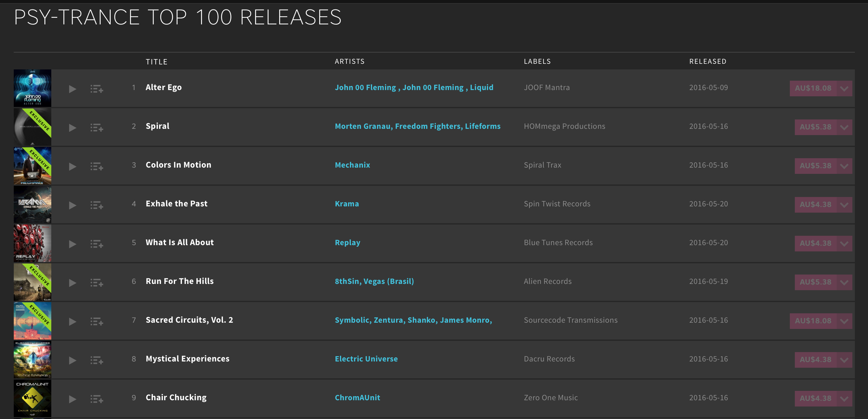This screenshot has width=868, height=419.
Task: Add Chair Chucking to the queue
Action: pyautogui.click(x=97, y=399)
